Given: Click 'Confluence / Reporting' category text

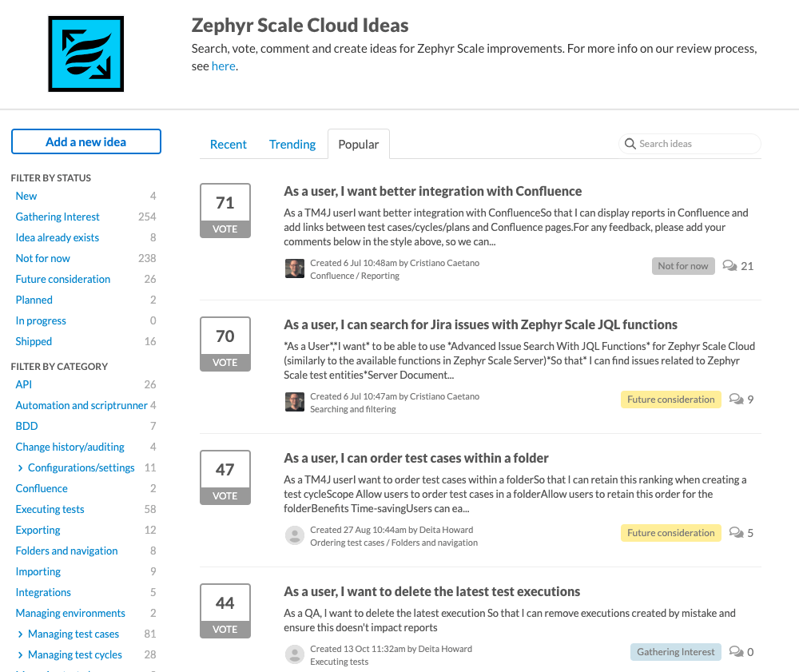Looking at the screenshot, I should tap(355, 276).
